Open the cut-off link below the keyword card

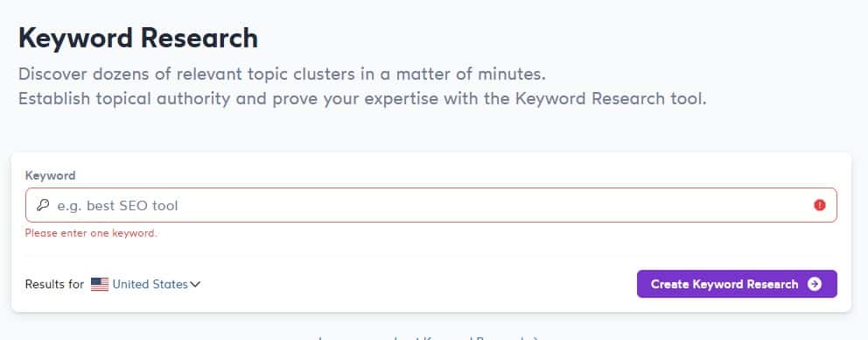(429, 337)
